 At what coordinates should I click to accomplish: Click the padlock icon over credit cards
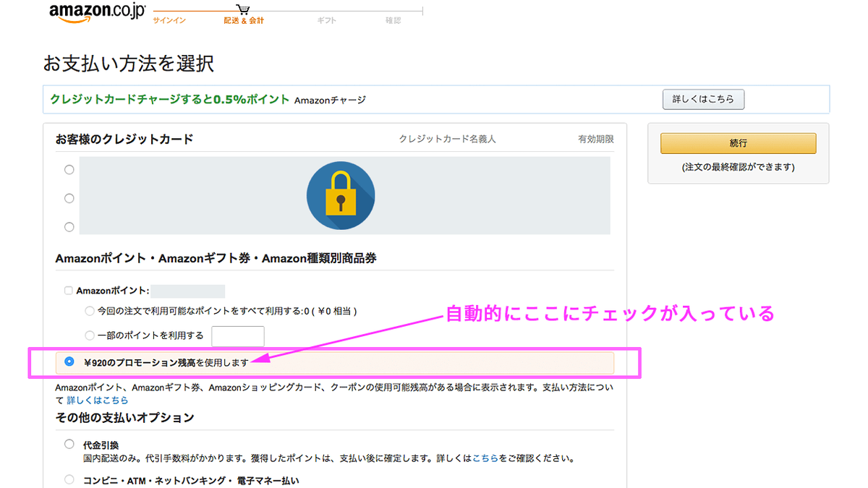(341, 195)
